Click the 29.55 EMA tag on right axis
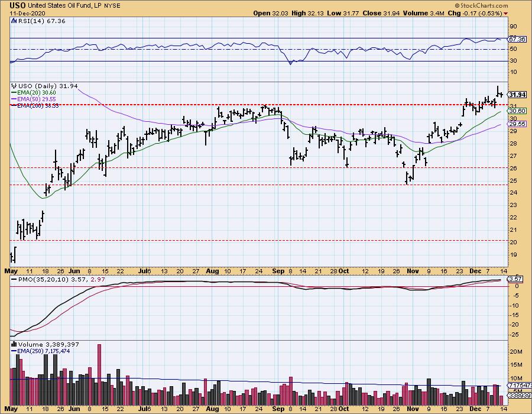Screen dimensions: 532x414 (x=517, y=124)
